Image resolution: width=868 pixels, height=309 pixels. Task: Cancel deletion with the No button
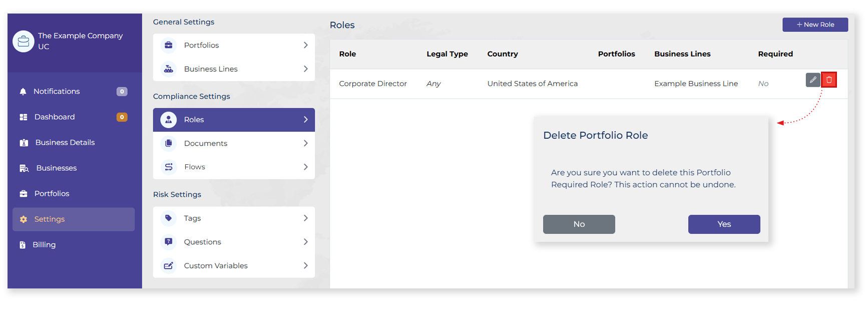[x=579, y=224]
